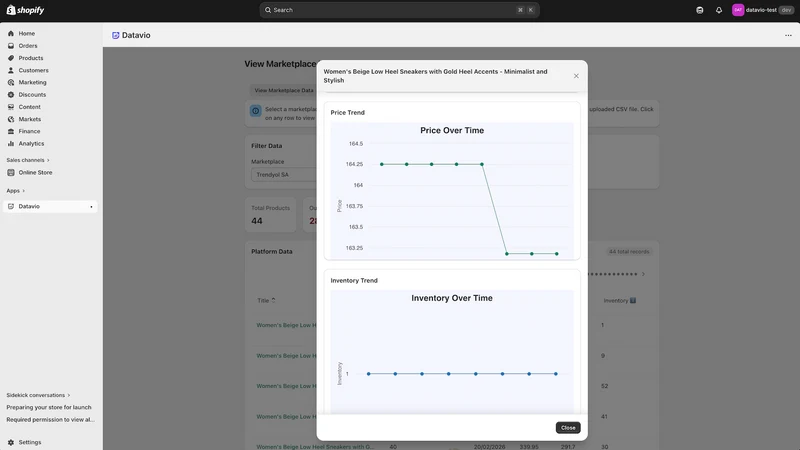This screenshot has height=450, width=800.
Task: Expand the Sales channels section
Action: pyautogui.click(x=28, y=160)
